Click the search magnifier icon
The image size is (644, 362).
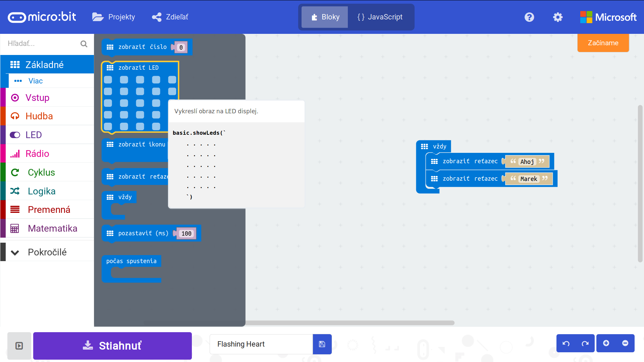(x=84, y=44)
